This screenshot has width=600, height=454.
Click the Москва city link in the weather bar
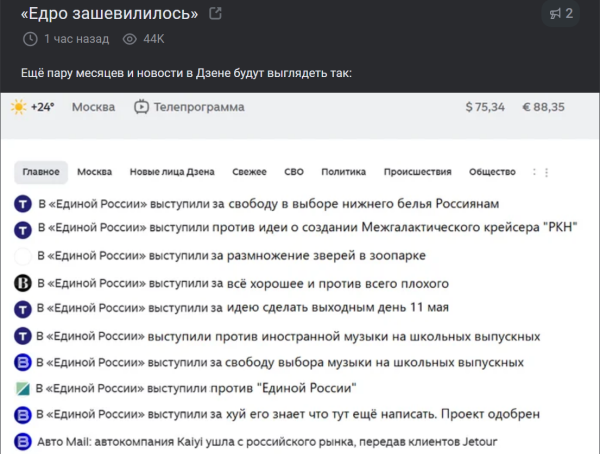(93, 107)
